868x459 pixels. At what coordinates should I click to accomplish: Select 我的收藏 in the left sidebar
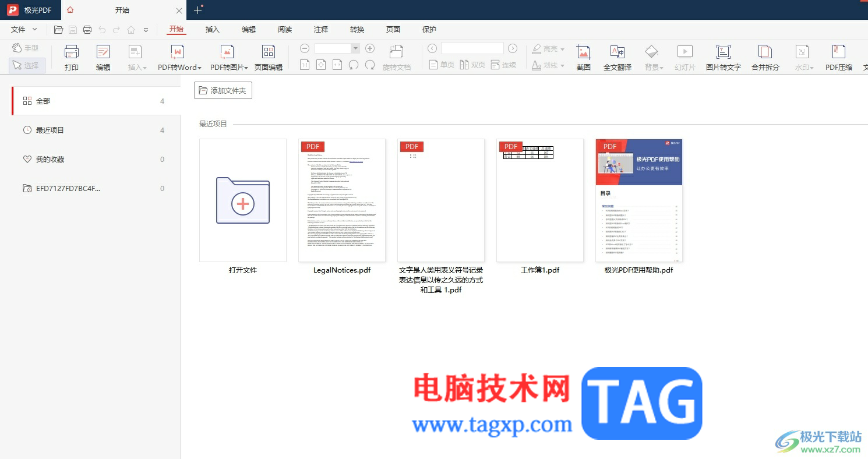coord(96,159)
